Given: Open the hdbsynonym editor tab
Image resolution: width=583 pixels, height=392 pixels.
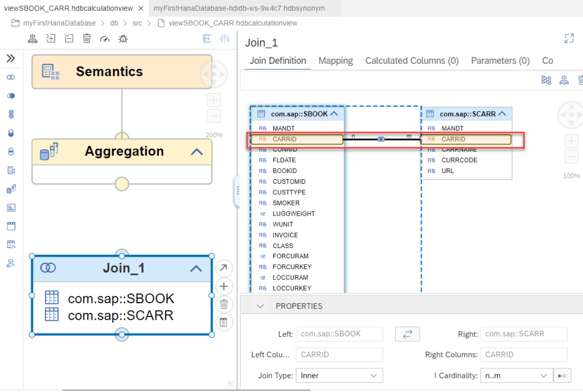Looking at the screenshot, I should click(x=239, y=9).
